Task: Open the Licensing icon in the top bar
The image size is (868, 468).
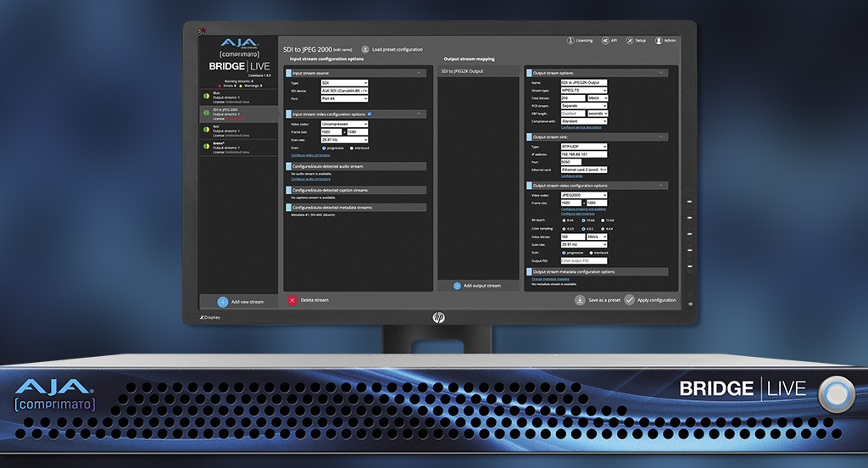Action: pos(570,41)
